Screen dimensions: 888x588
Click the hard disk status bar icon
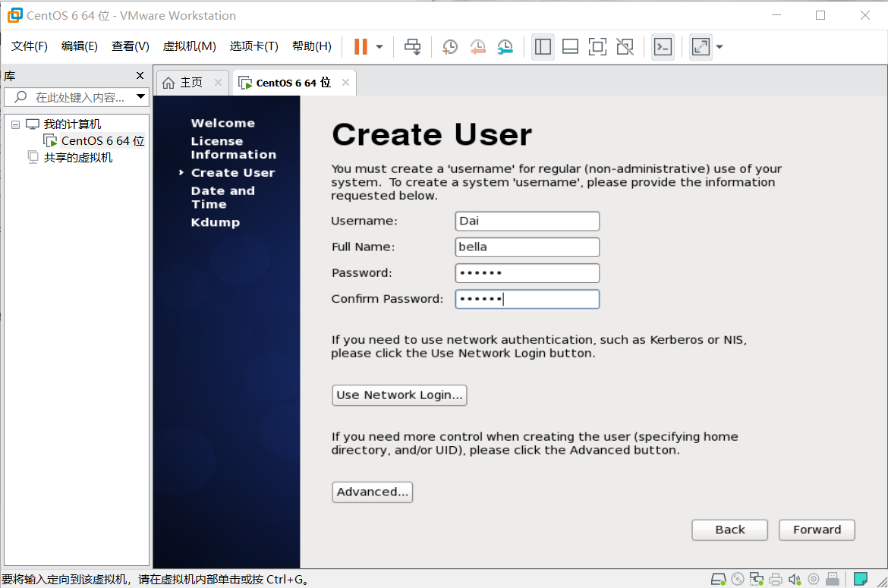pyautogui.click(x=719, y=579)
